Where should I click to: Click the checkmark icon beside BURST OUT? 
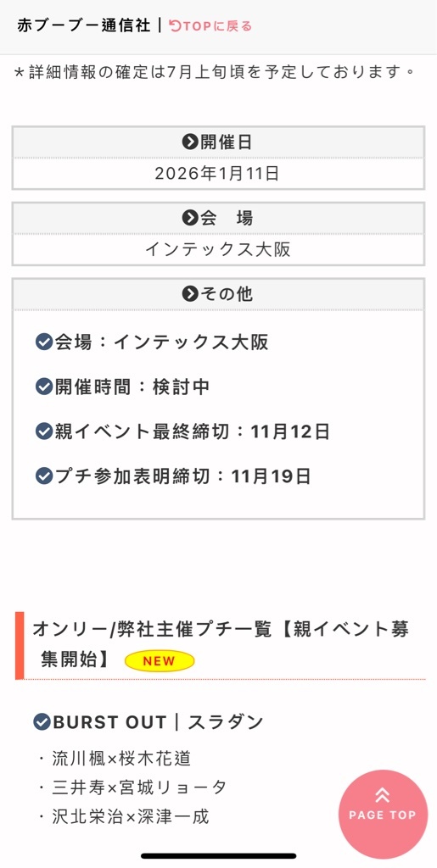click(x=42, y=722)
